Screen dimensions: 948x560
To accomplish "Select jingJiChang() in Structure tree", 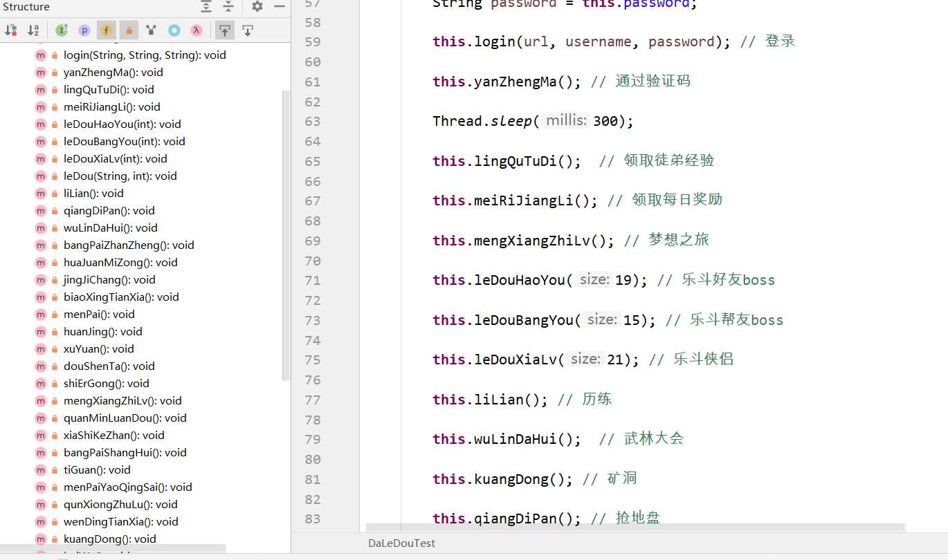I will (109, 279).
